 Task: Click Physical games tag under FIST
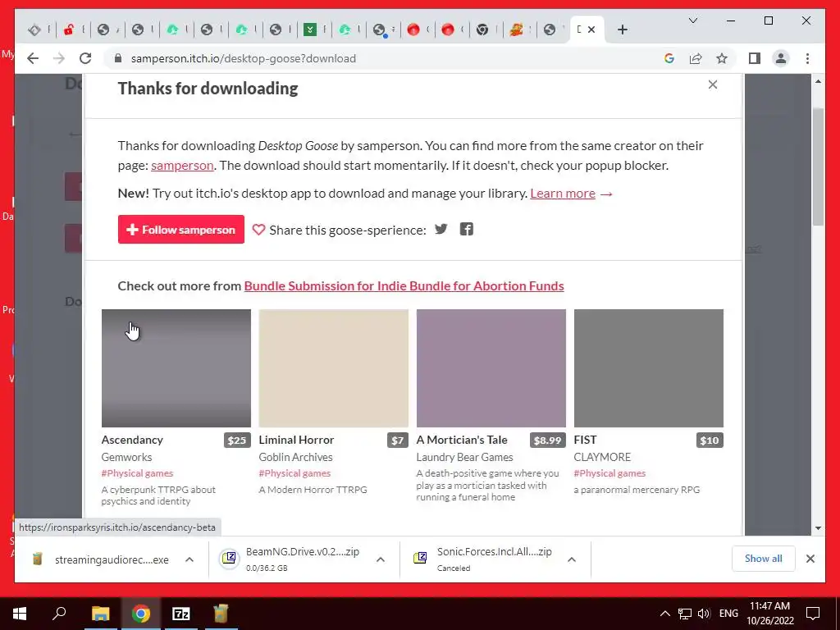(609, 473)
